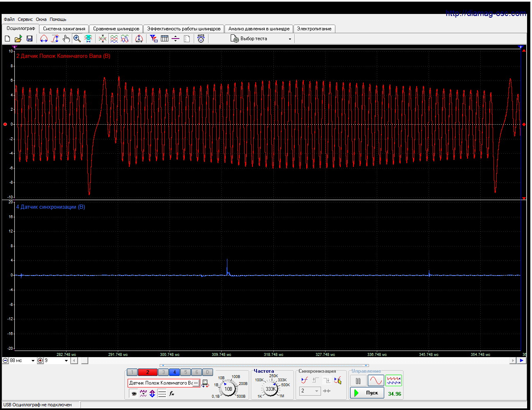Image resolution: width=532 pixels, height=410 pixels.
Task: Click the sync arrows icon beside the channel dropdown
Action: (327, 391)
